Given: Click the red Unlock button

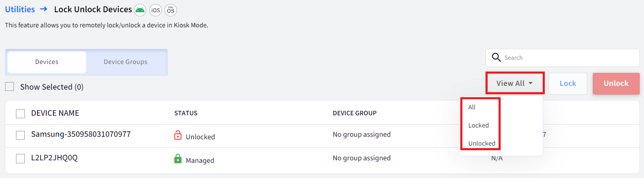Looking at the screenshot, I should point(616,83).
